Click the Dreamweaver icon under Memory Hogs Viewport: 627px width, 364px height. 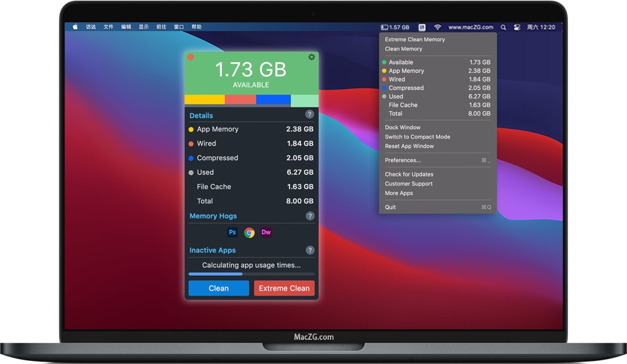click(x=266, y=232)
